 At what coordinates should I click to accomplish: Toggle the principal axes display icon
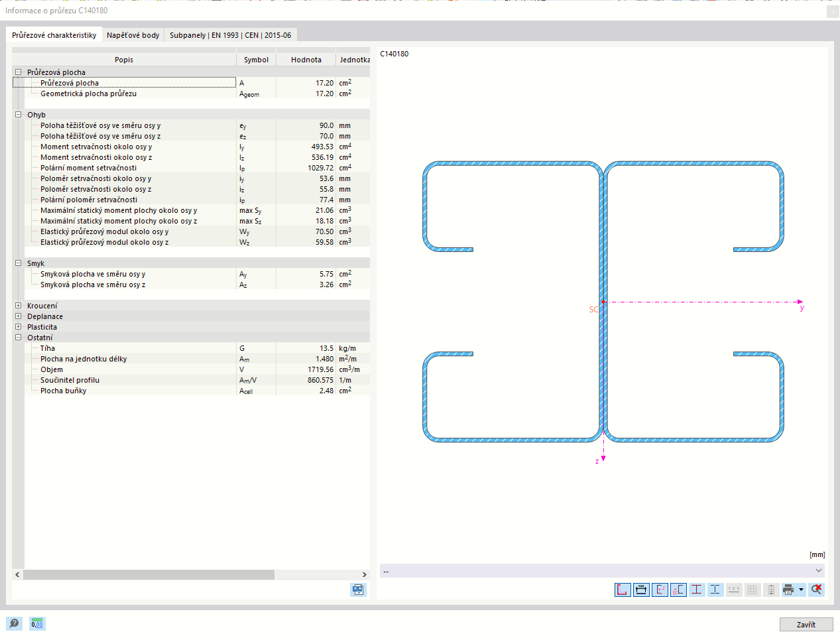[660, 590]
